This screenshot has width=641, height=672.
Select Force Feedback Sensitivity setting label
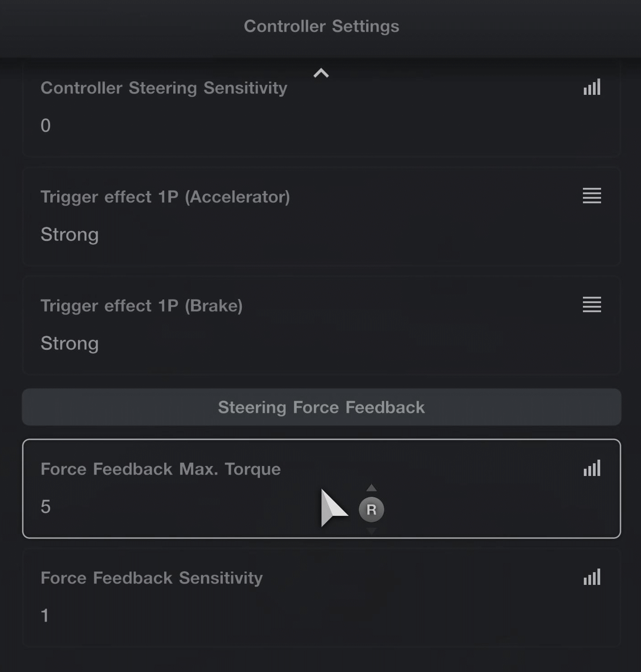pyautogui.click(x=152, y=578)
